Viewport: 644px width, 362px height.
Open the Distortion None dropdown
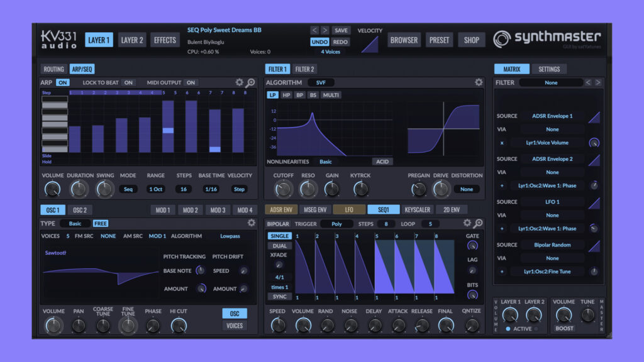[467, 189]
